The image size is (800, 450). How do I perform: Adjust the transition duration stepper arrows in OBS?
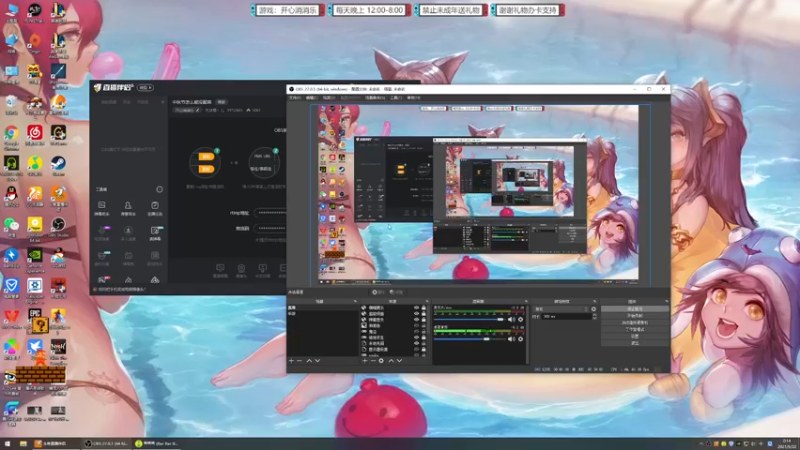tap(594, 316)
